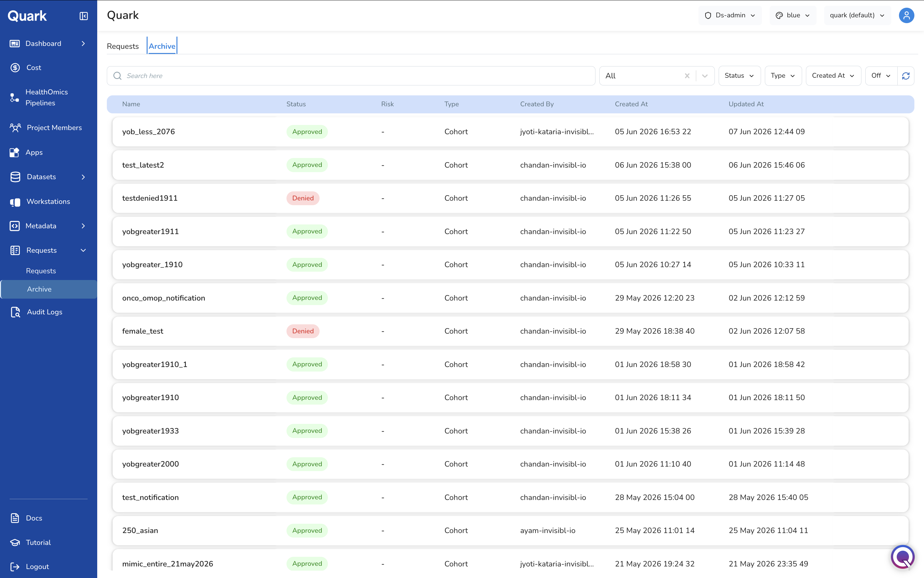Open Requests sub-item in sidebar
The height and width of the screenshot is (578, 924).
point(41,271)
